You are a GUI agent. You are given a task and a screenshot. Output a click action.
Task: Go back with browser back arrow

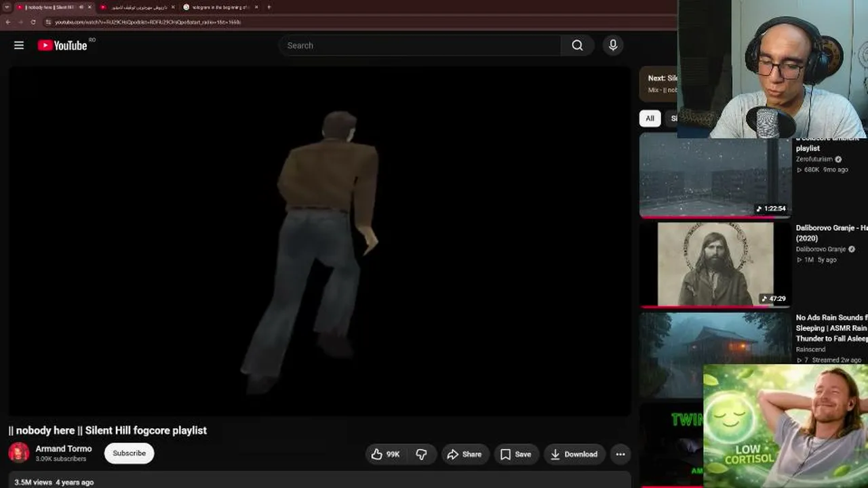(7, 22)
